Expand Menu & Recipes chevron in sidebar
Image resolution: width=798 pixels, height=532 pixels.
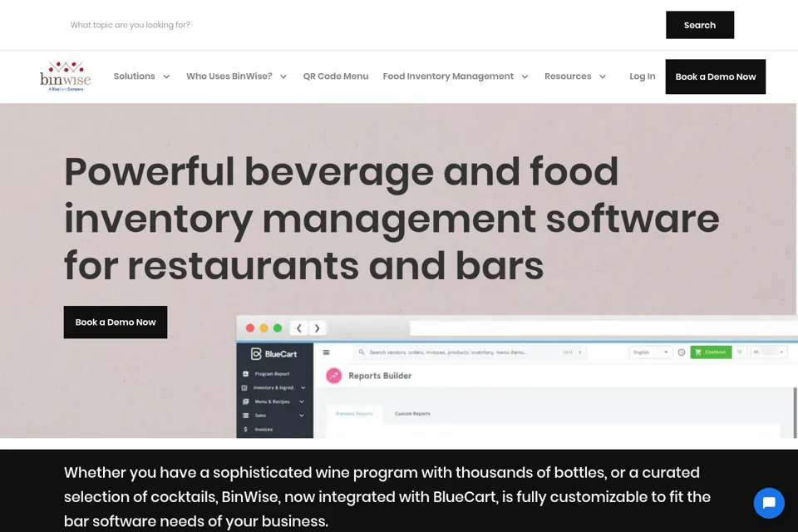point(302,401)
